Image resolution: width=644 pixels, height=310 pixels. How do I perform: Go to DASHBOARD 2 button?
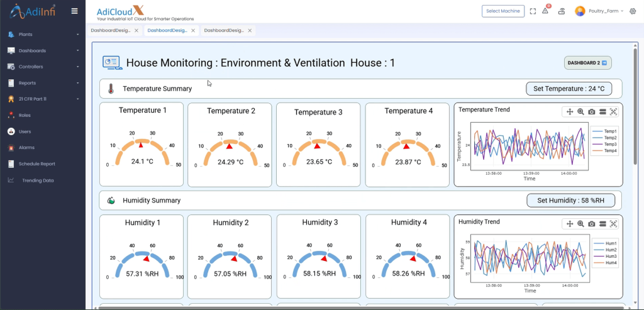[588, 63]
